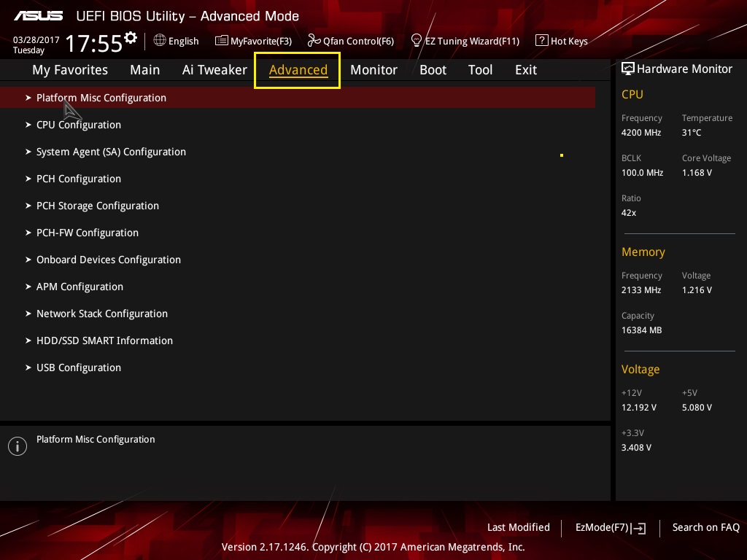Open the Exit tab
The image size is (747, 560).
(526, 70)
